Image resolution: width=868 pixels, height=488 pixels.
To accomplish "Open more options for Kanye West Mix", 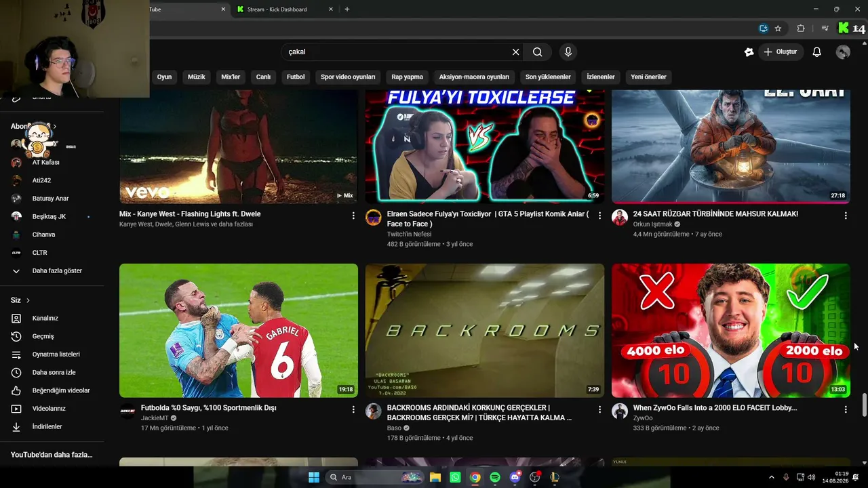I will click(353, 216).
